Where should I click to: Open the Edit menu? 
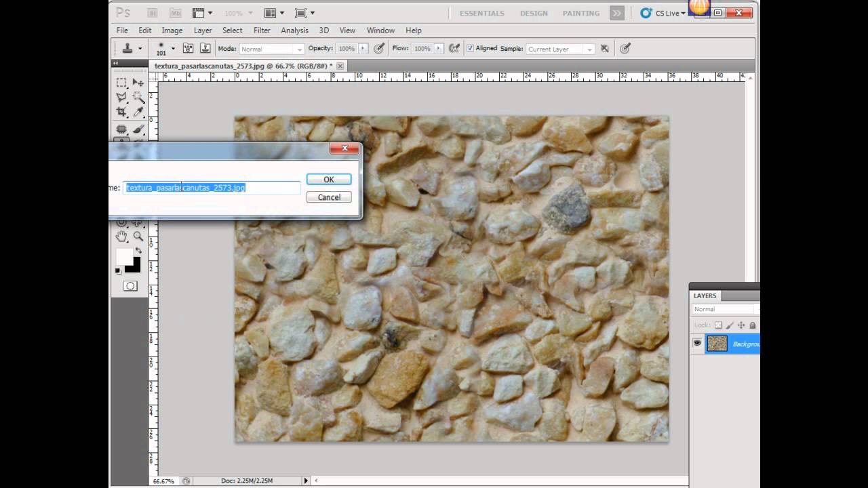click(x=145, y=30)
